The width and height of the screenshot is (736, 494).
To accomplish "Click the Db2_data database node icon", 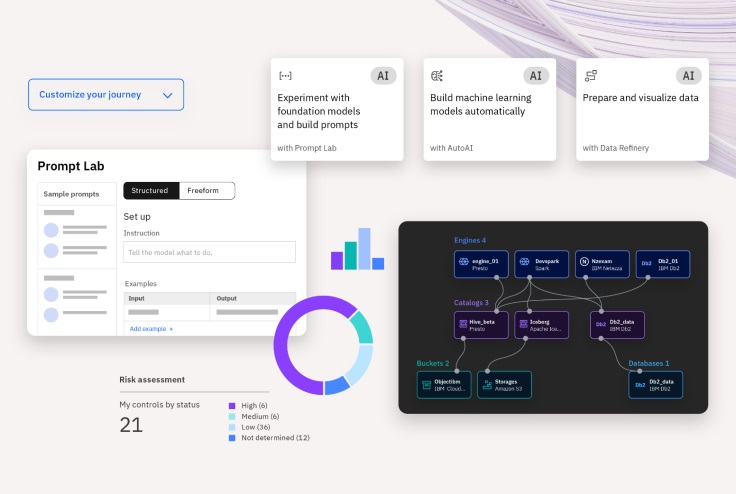I will pos(640,385).
